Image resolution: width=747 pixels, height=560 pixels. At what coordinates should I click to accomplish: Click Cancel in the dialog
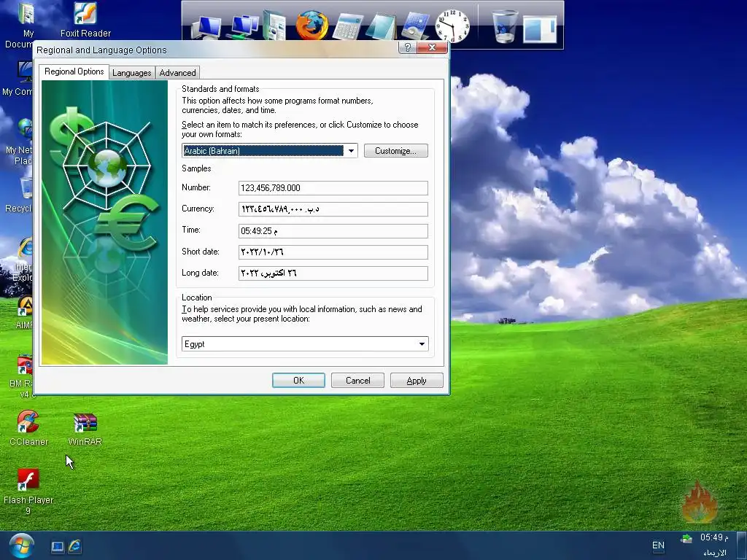tap(357, 381)
